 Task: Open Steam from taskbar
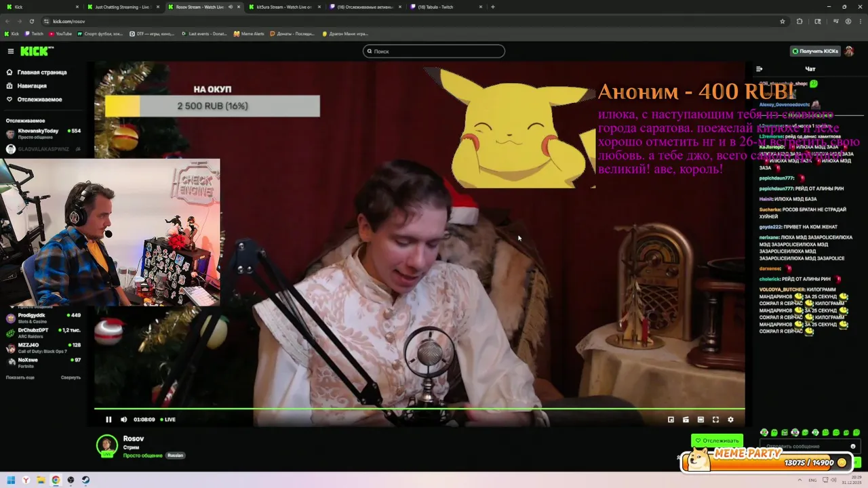85,480
